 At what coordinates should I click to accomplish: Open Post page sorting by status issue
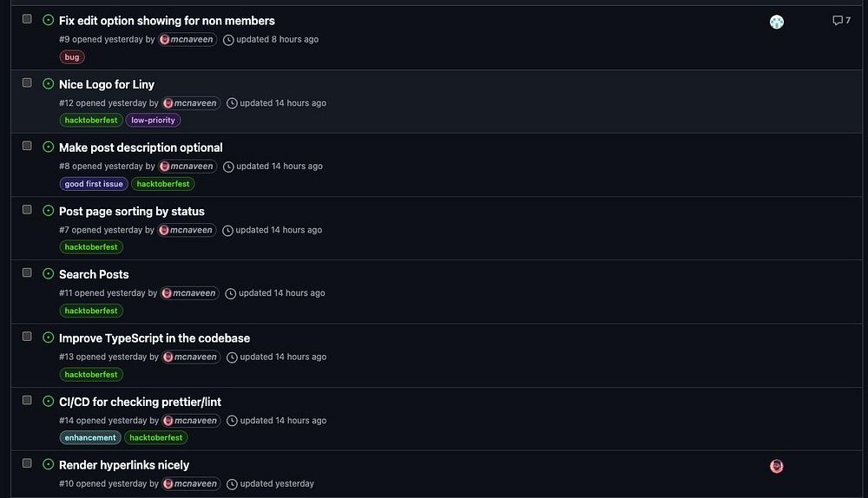click(x=132, y=211)
